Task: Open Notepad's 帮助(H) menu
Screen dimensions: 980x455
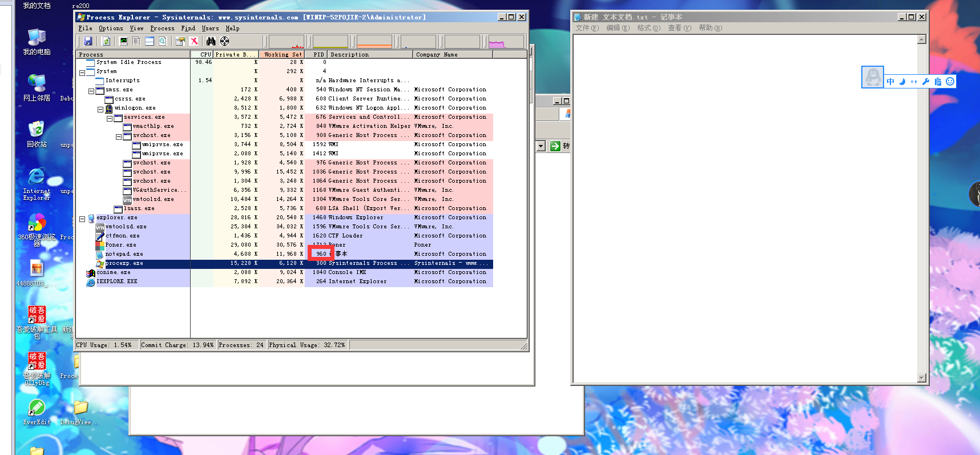Action: (711, 27)
